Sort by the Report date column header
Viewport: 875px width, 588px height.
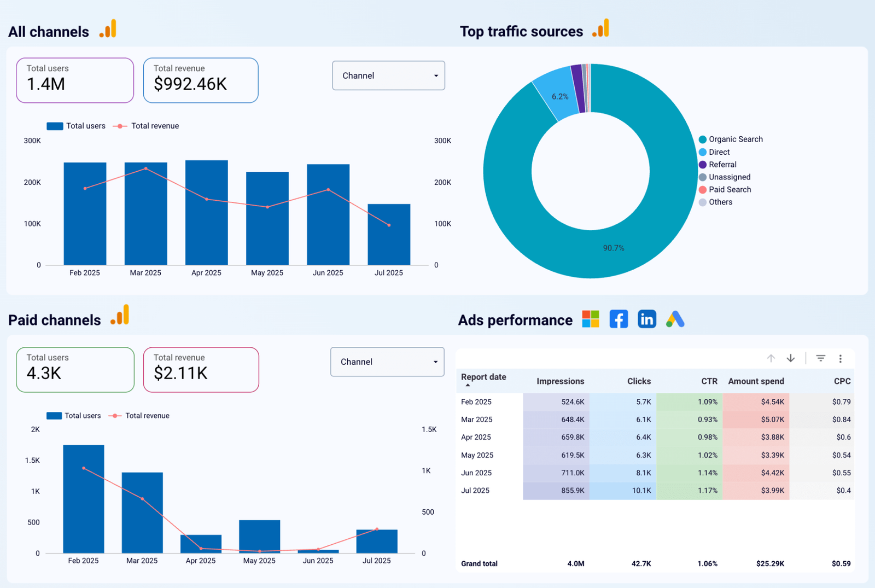(483, 377)
